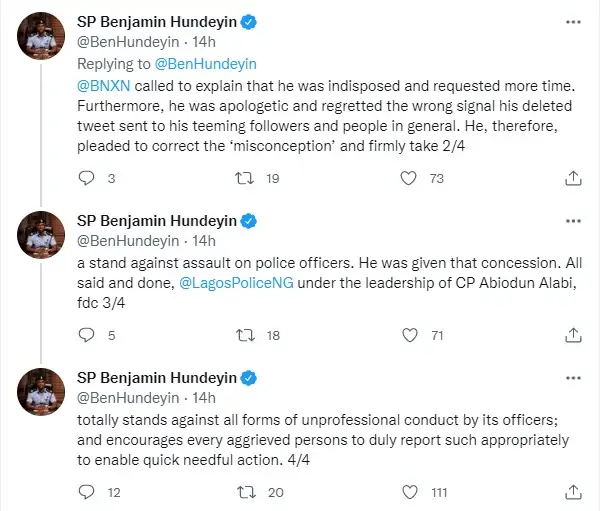Click SP Benjamin Hundeyin name on third tweet

pos(156,377)
